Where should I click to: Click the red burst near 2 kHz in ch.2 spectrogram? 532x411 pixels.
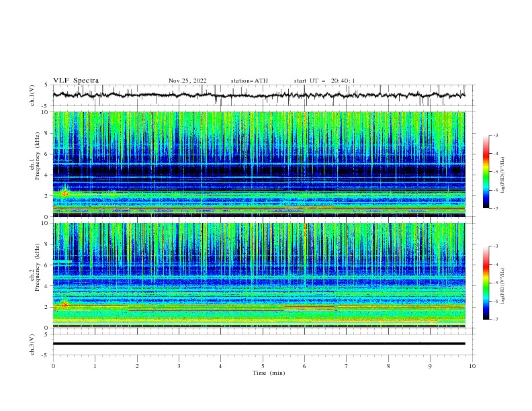coord(64,304)
